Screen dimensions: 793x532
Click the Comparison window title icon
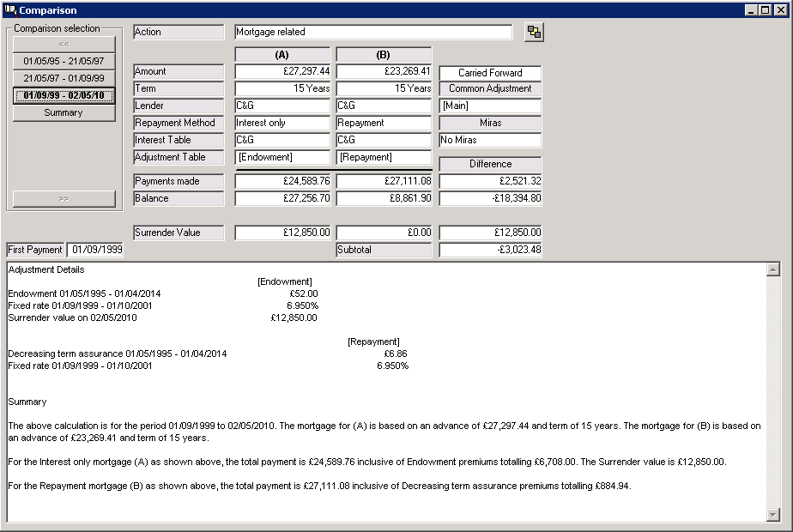point(10,9)
